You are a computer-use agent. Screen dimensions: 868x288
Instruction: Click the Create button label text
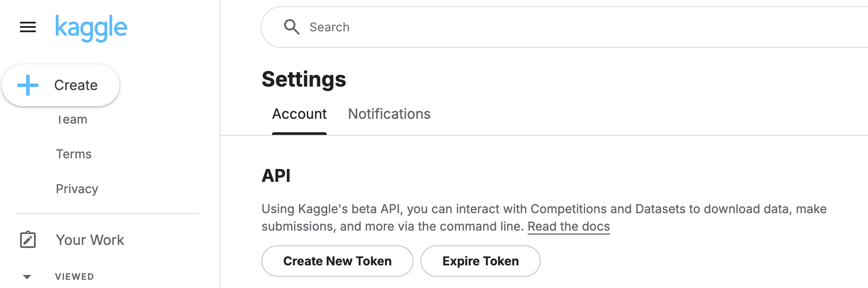click(x=76, y=85)
